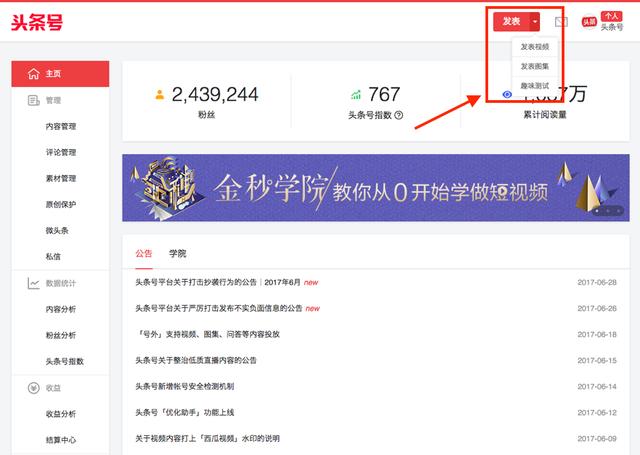Open 头条号新增帐号安全检测机制
Viewport: 640px width, 455px height.
tap(184, 387)
